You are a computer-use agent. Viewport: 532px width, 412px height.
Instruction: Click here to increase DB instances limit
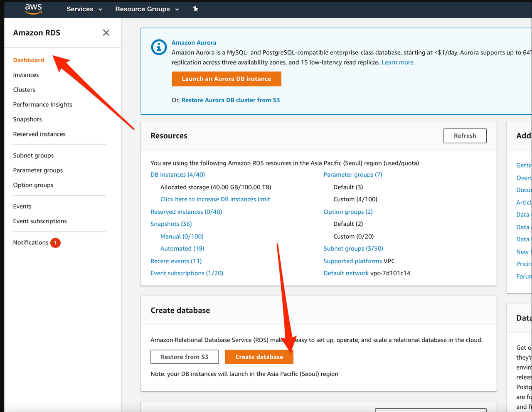215,199
